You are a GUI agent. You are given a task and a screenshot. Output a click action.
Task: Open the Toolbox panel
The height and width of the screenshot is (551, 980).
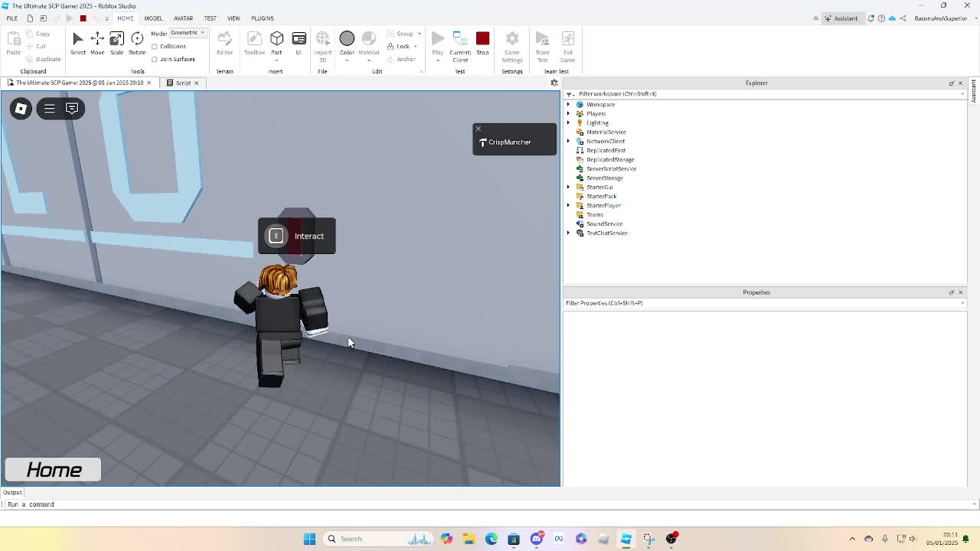click(x=254, y=44)
